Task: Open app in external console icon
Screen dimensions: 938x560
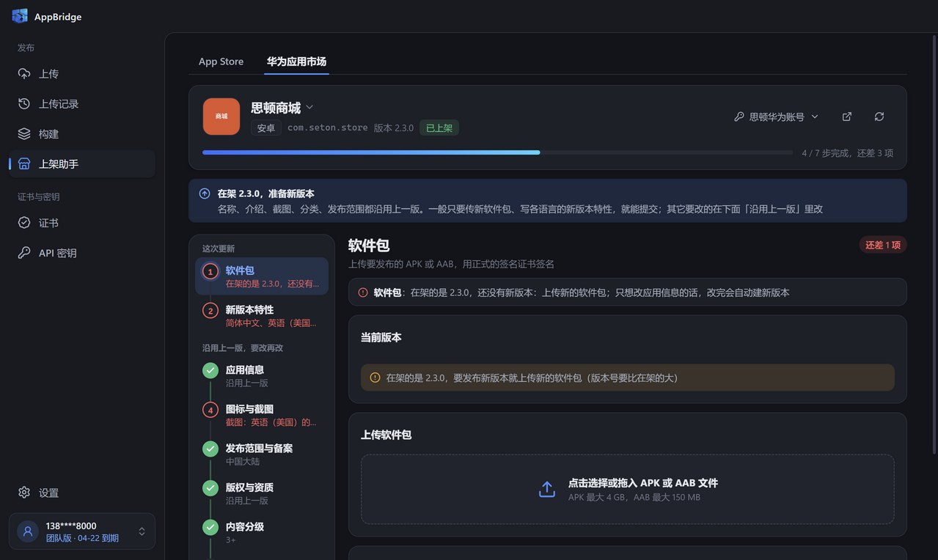Action: [847, 117]
